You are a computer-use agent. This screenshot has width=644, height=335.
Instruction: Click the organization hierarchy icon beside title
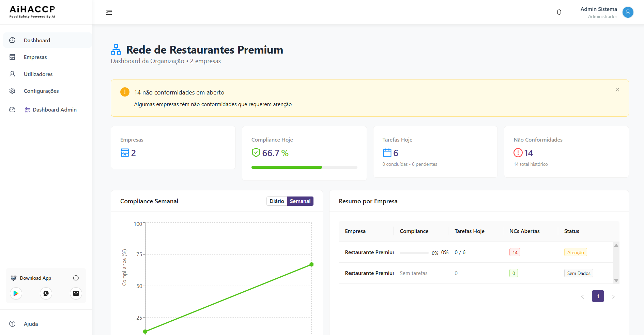coord(116,50)
